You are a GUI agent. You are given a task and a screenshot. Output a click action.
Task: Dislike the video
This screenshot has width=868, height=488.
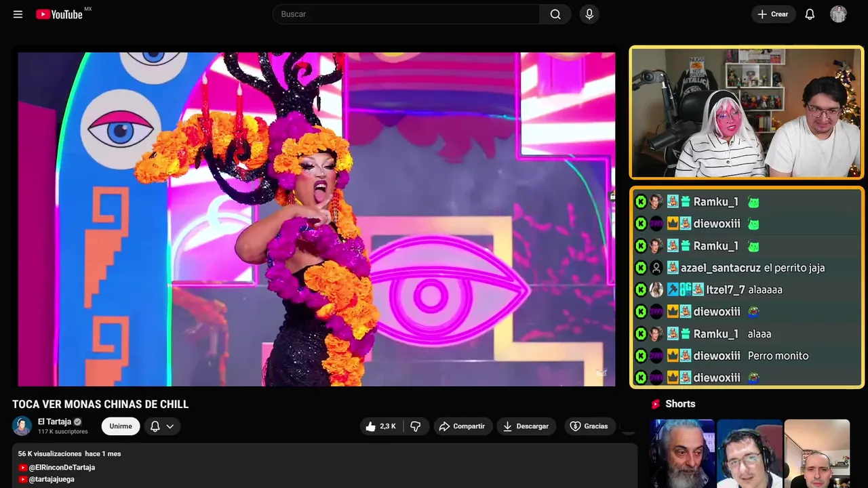pyautogui.click(x=416, y=426)
